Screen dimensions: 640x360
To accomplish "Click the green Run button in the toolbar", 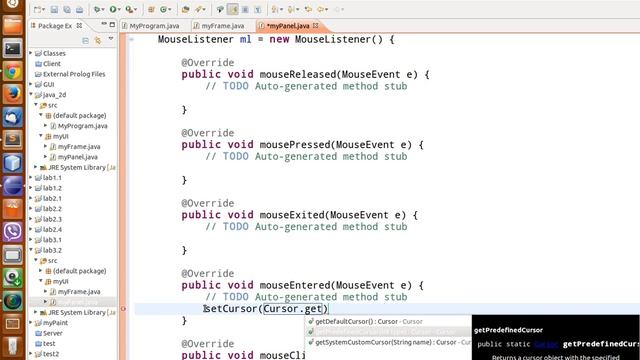I will pos(112,9).
